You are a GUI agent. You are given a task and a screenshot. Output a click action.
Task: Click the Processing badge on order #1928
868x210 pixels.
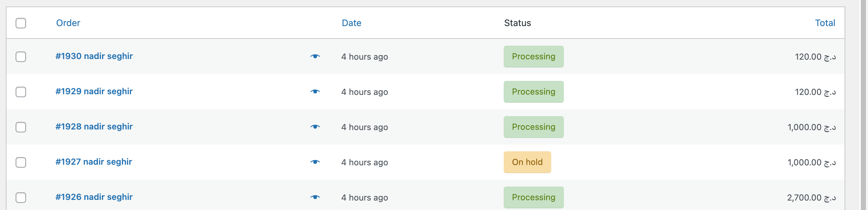coord(533,127)
